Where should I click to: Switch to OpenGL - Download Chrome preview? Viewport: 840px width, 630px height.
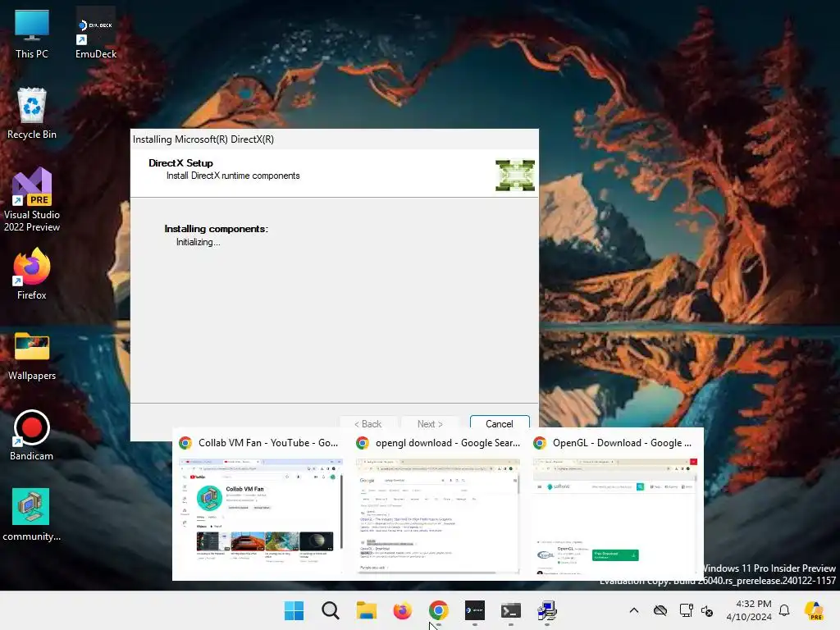tap(615, 505)
